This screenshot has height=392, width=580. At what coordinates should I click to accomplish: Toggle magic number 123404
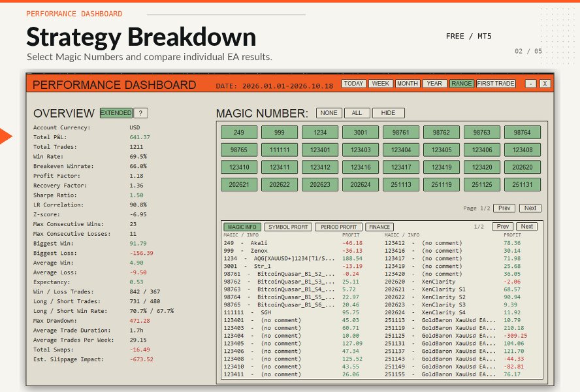(401, 150)
